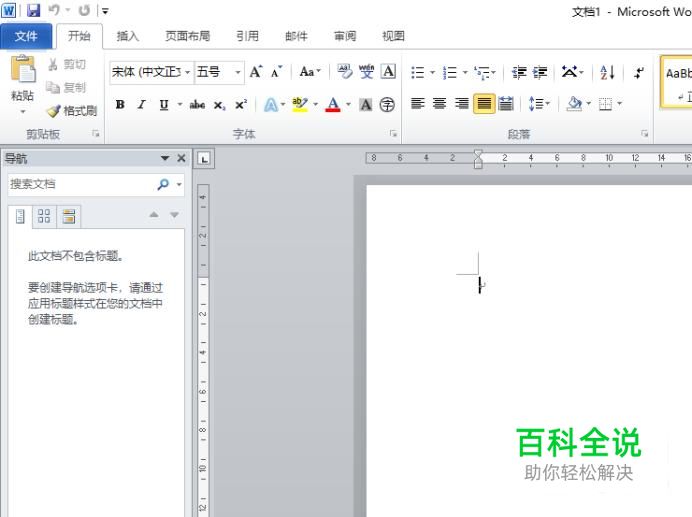Expand the underline style arrow
Screen dimensions: 692x517
point(180,105)
